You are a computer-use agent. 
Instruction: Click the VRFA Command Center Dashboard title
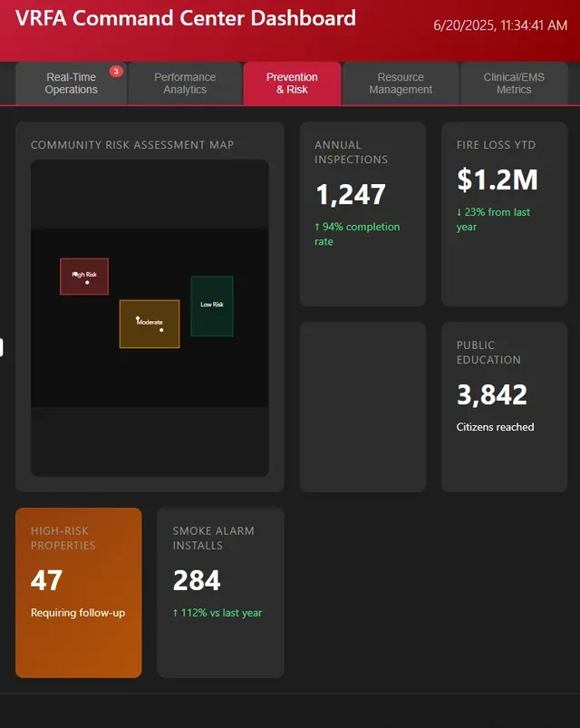(x=186, y=18)
